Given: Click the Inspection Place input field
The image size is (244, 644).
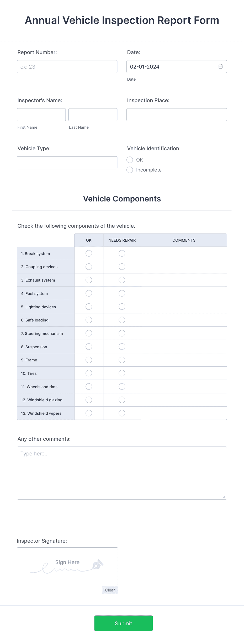Looking at the screenshot, I should click(x=177, y=115).
